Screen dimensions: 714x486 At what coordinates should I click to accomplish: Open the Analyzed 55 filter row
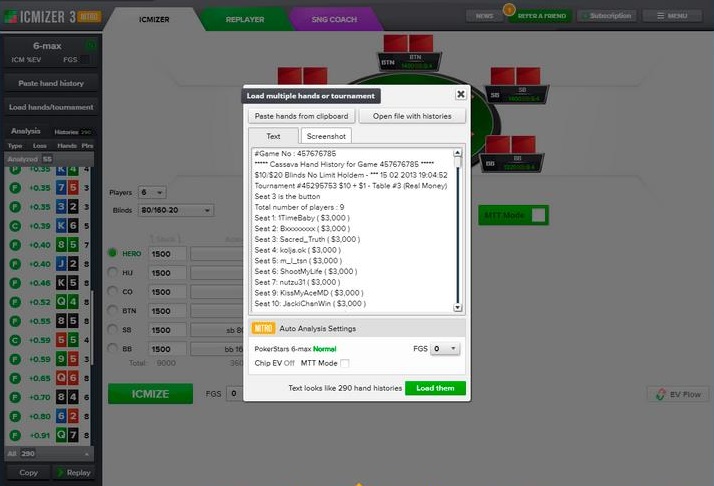49,159
